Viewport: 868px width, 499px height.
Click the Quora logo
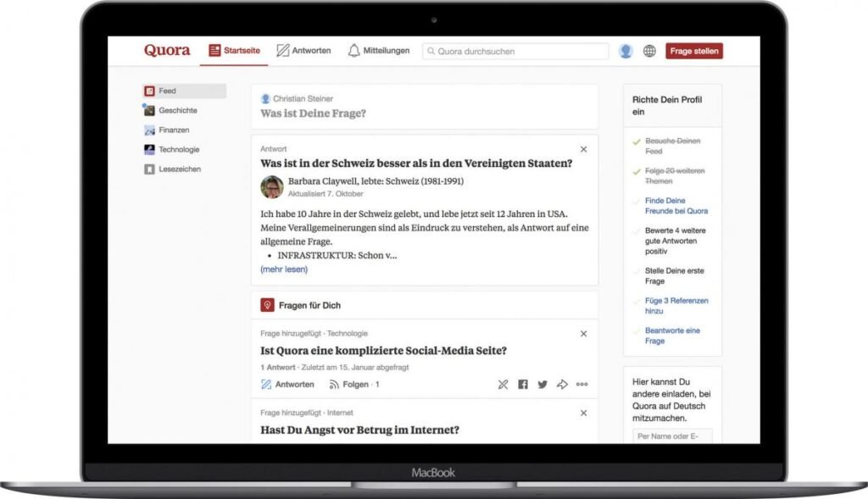(167, 51)
